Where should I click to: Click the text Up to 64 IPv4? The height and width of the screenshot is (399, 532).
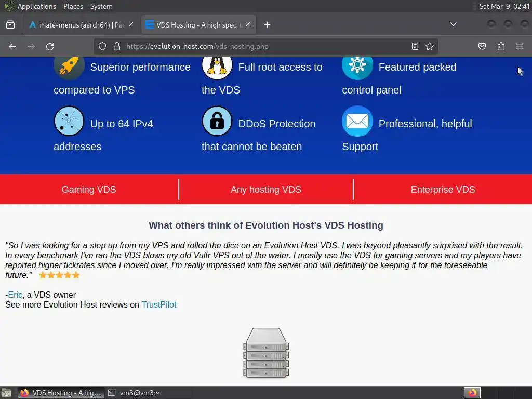click(122, 124)
